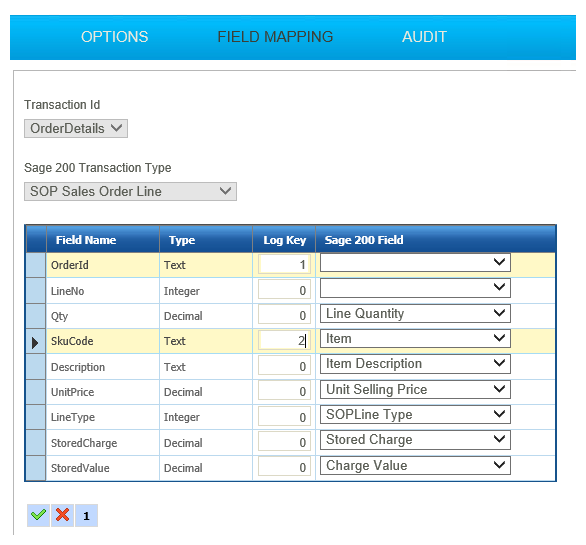This screenshot has height=545, width=586.
Task: Click the row selector beside LineNo
Action: click(36, 291)
